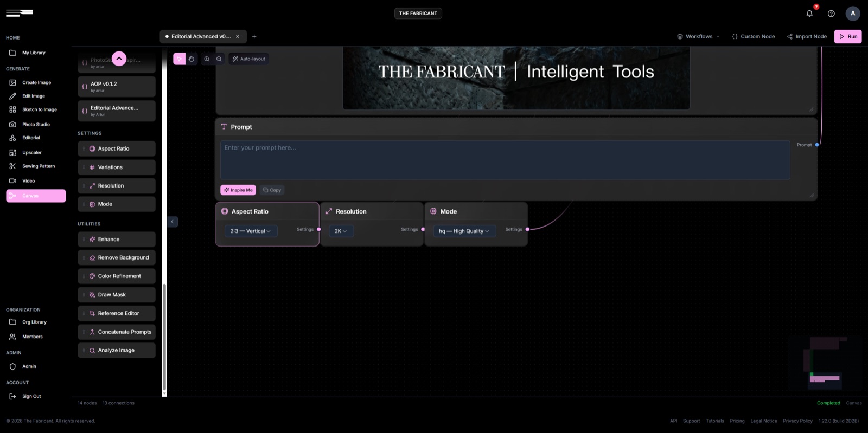This screenshot has height=433, width=868.
Task: Click the pink scroll-up arrow in the node list
Action: [x=119, y=59]
